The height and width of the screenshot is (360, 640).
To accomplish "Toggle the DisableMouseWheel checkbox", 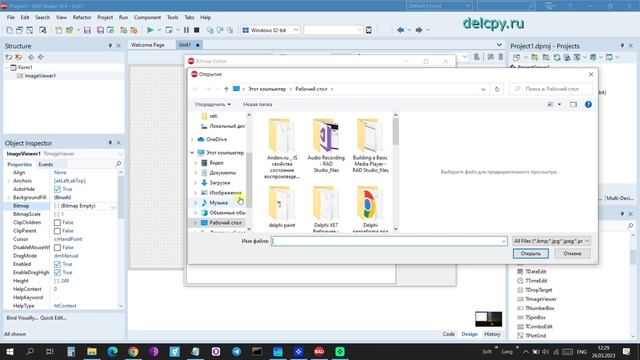I will [57, 248].
